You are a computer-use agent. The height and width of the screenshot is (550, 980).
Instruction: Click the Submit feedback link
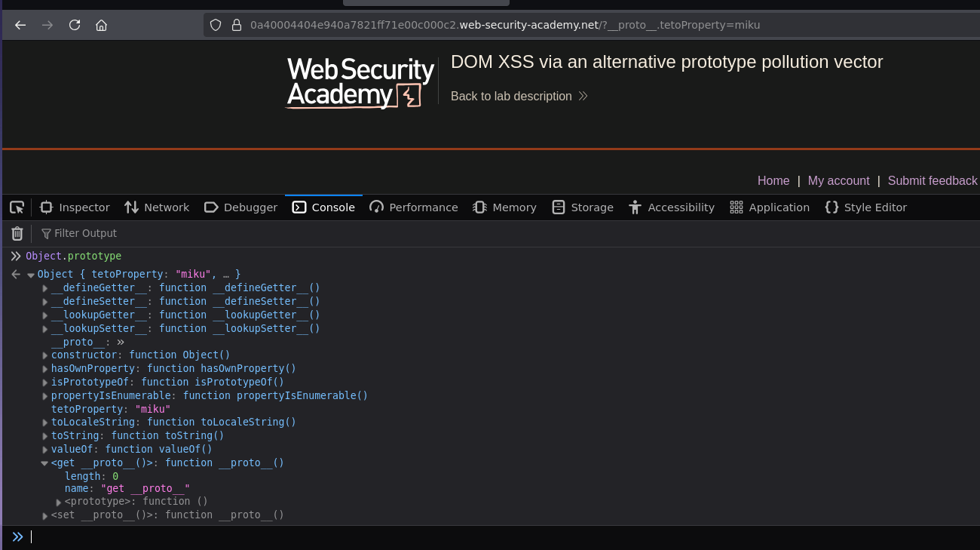pyautogui.click(x=933, y=181)
